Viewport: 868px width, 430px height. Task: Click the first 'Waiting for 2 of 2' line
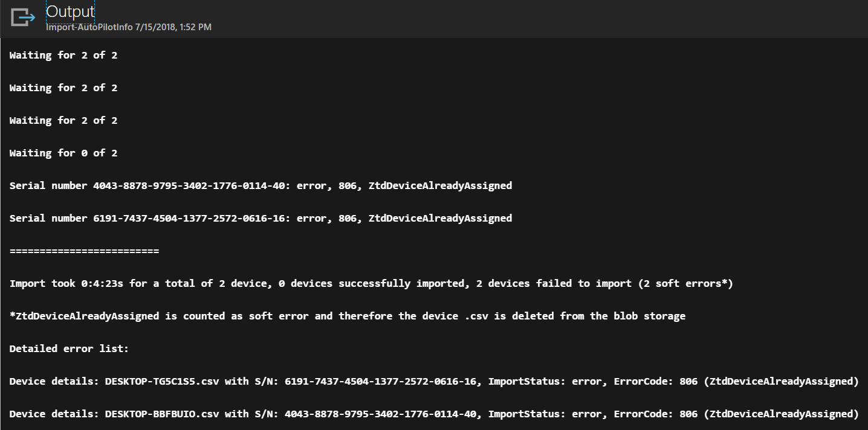(x=63, y=54)
